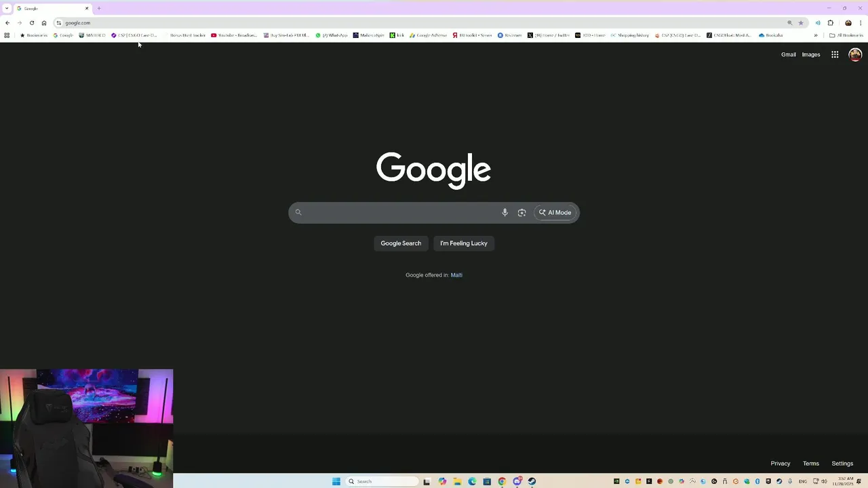Switch Google language to Malti
This screenshot has height=488, width=868.
tap(456, 275)
